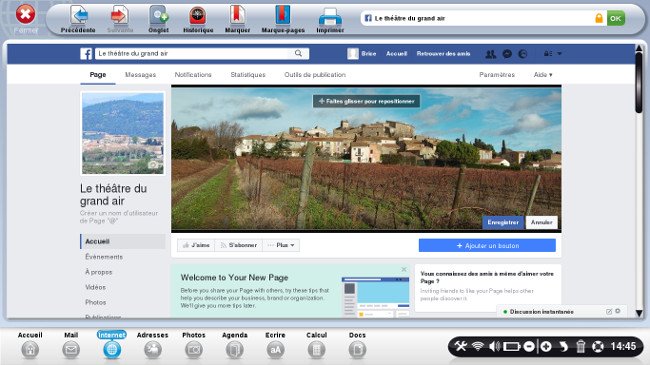The width and height of the screenshot is (650, 365).
Task: Open À propos in page sidebar
Action: (x=99, y=272)
